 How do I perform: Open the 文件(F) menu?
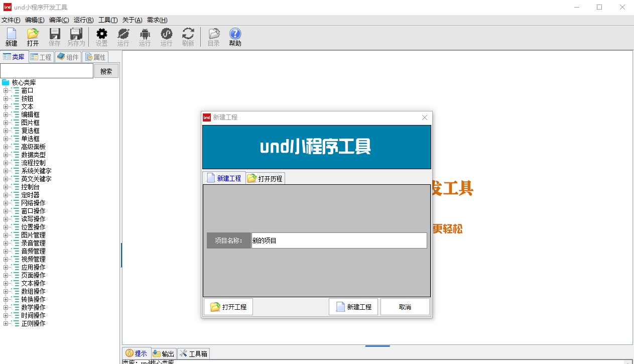point(11,20)
